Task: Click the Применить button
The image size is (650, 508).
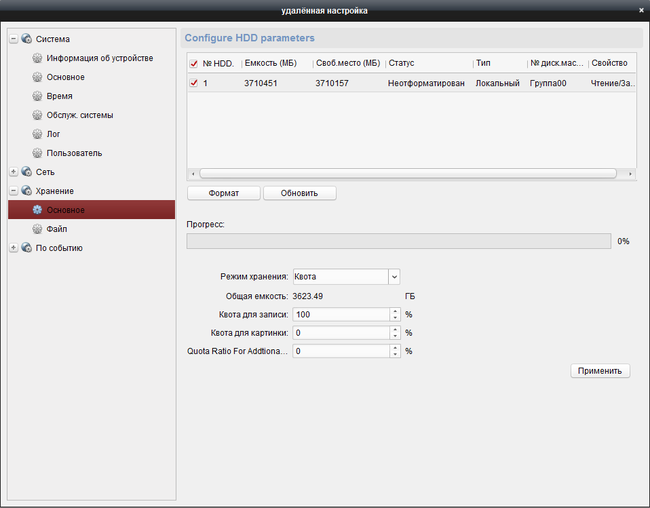Action: pos(600,370)
